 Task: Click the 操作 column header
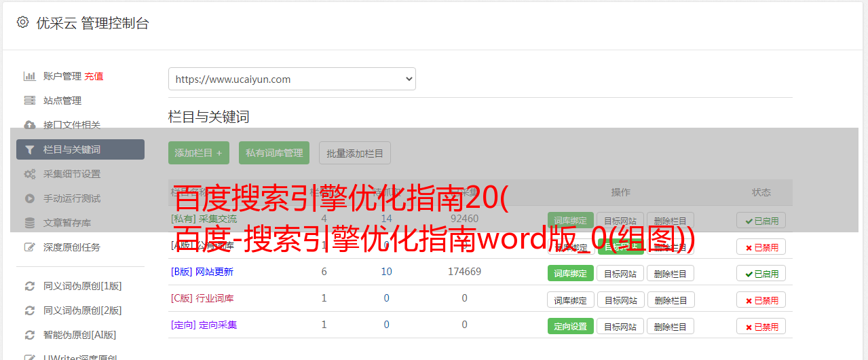(620, 192)
